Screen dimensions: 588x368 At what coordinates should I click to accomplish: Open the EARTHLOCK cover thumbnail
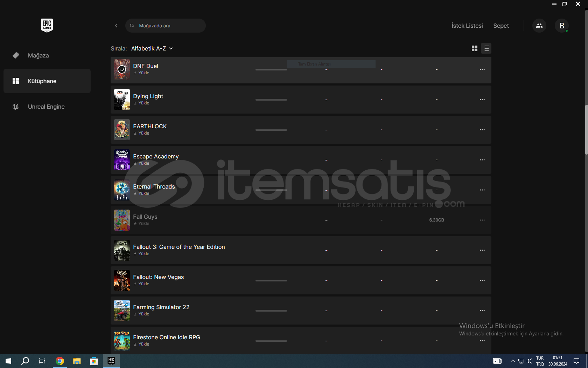pyautogui.click(x=122, y=130)
